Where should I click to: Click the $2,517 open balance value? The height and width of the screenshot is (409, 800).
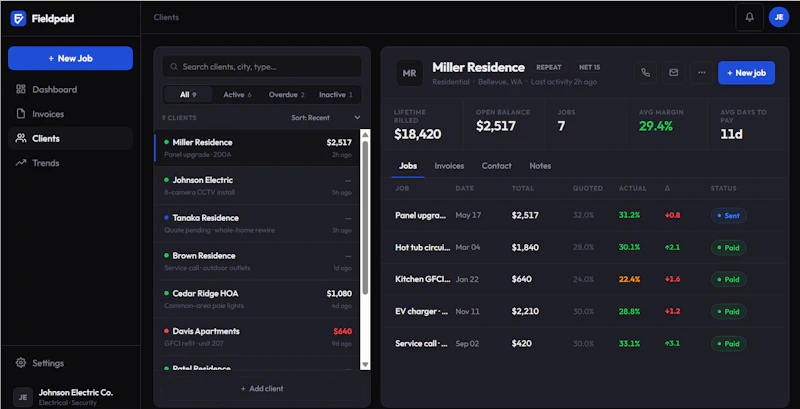coord(495,126)
